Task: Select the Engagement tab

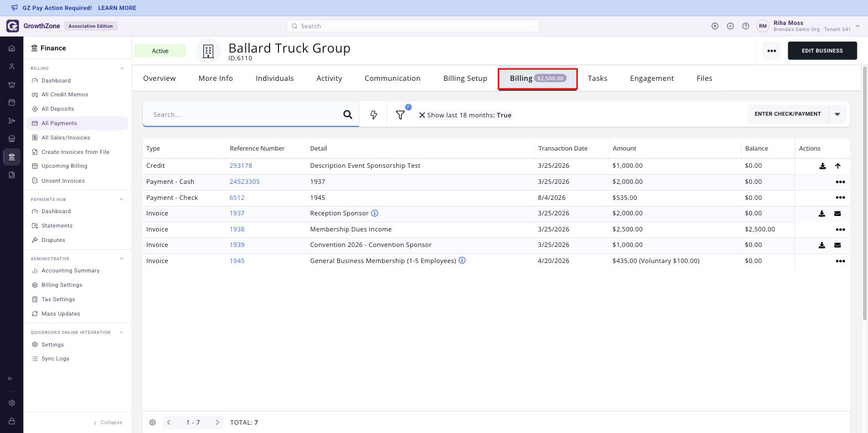Action: (x=652, y=79)
